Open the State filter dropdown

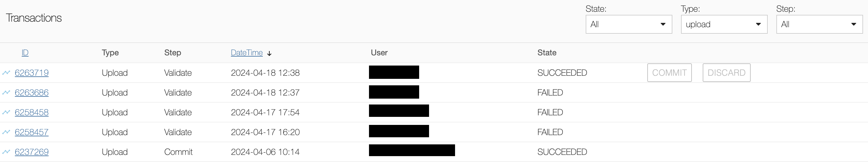[628, 24]
